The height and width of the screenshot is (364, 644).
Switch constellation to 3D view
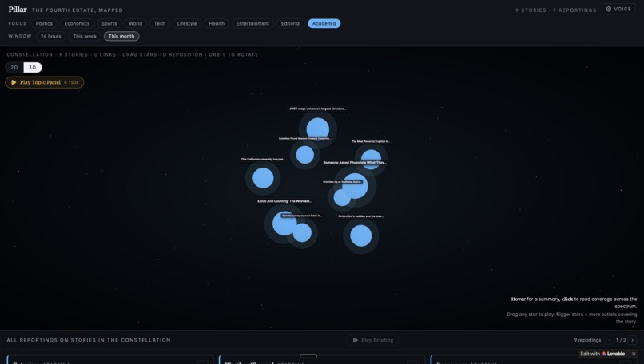[33, 67]
